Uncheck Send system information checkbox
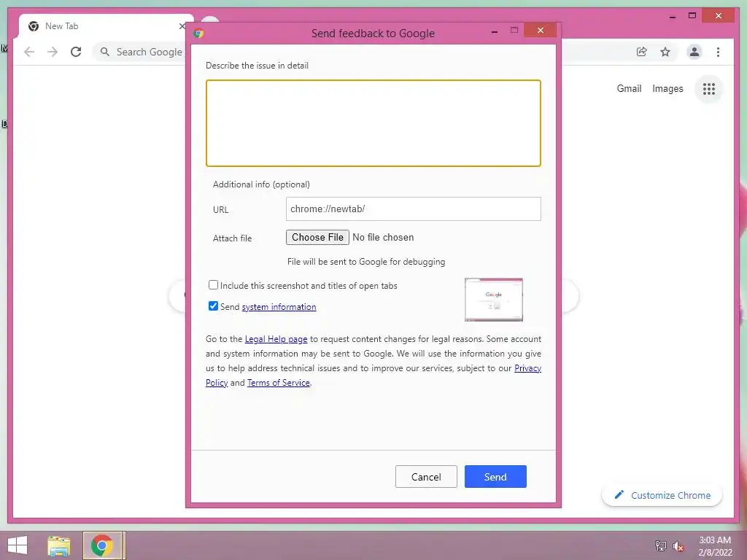The image size is (747, 560). 213,306
